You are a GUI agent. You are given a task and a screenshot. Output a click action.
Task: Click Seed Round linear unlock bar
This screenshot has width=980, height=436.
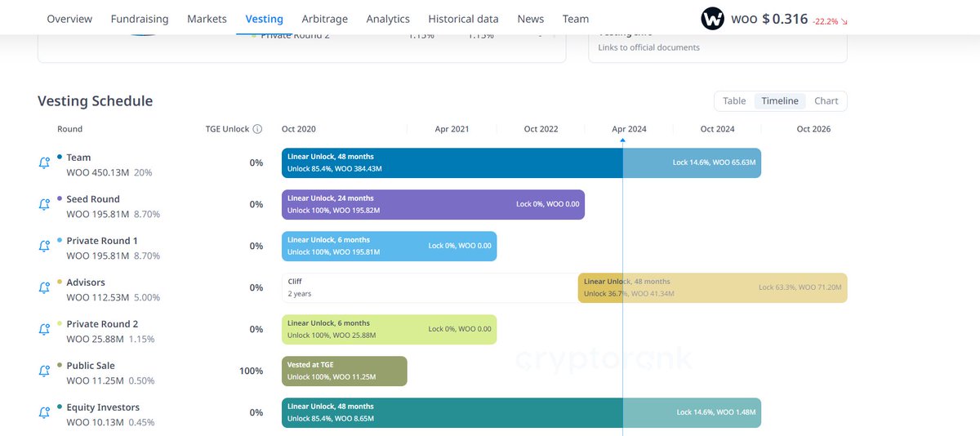433,204
